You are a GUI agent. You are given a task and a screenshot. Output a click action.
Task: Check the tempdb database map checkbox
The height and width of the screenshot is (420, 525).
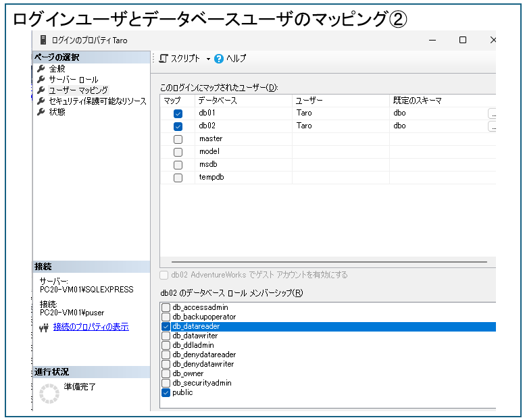point(178,178)
